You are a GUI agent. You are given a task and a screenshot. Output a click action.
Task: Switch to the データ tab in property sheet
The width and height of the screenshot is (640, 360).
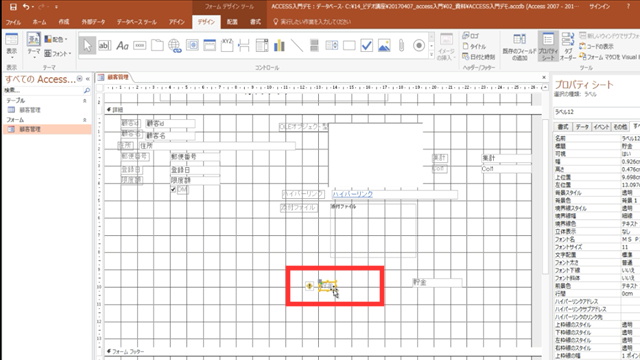click(x=582, y=127)
